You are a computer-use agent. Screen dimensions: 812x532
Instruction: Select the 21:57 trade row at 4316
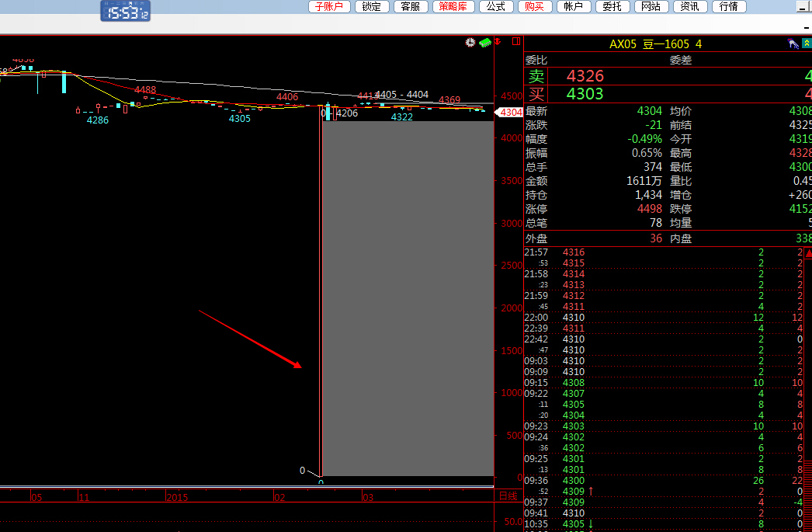click(664, 252)
